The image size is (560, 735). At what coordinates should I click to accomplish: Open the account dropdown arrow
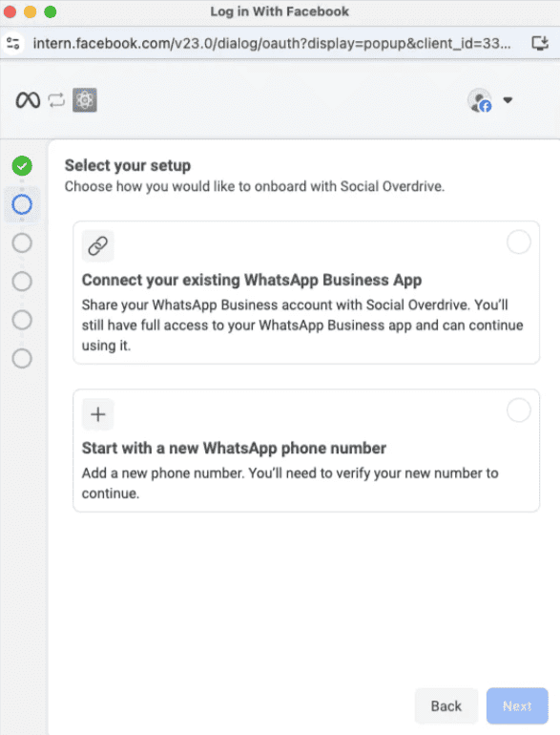click(508, 100)
